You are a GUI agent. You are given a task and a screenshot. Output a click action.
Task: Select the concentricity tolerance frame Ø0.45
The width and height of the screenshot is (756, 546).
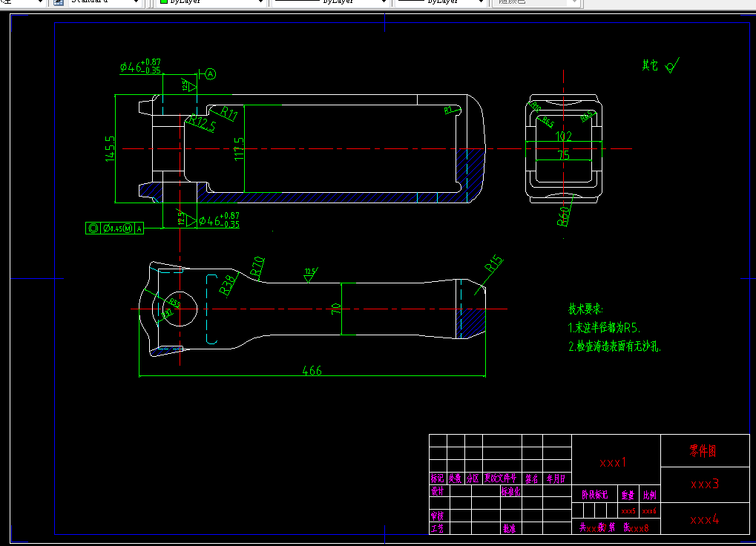coord(114,228)
